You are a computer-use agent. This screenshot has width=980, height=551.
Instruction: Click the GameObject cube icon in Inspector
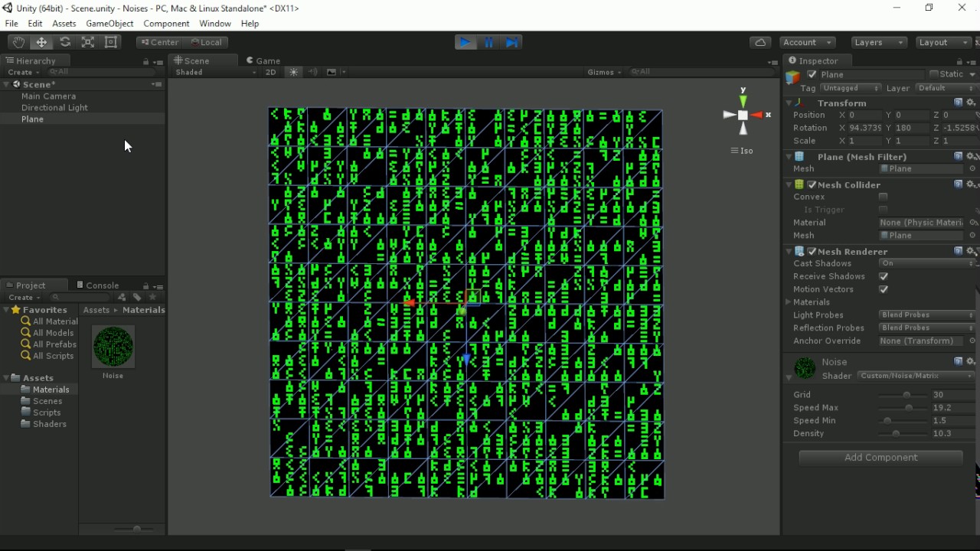[793, 77]
